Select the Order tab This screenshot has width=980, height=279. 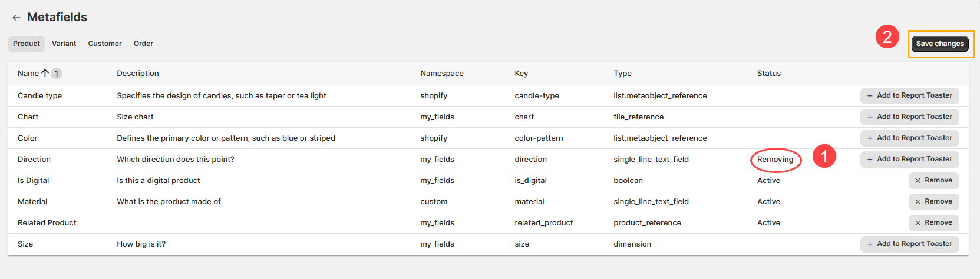click(143, 44)
